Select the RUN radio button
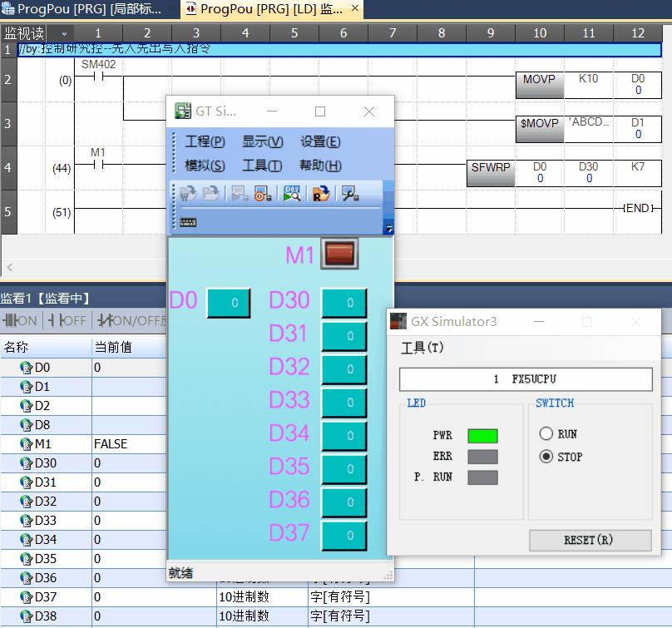 tap(546, 433)
